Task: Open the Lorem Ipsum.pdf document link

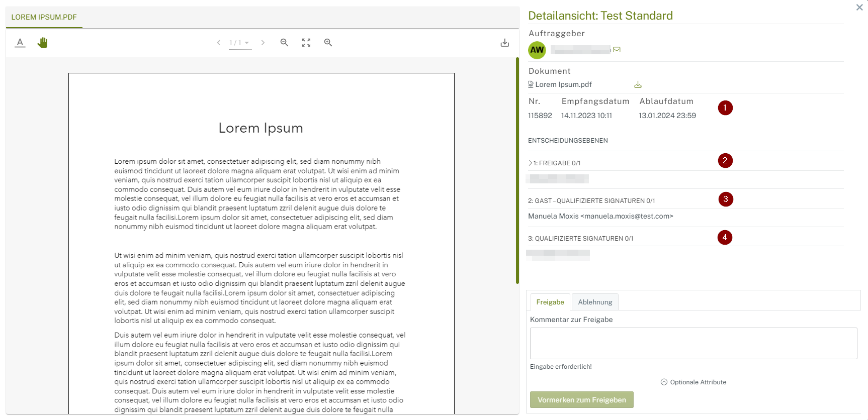Action: tap(563, 84)
